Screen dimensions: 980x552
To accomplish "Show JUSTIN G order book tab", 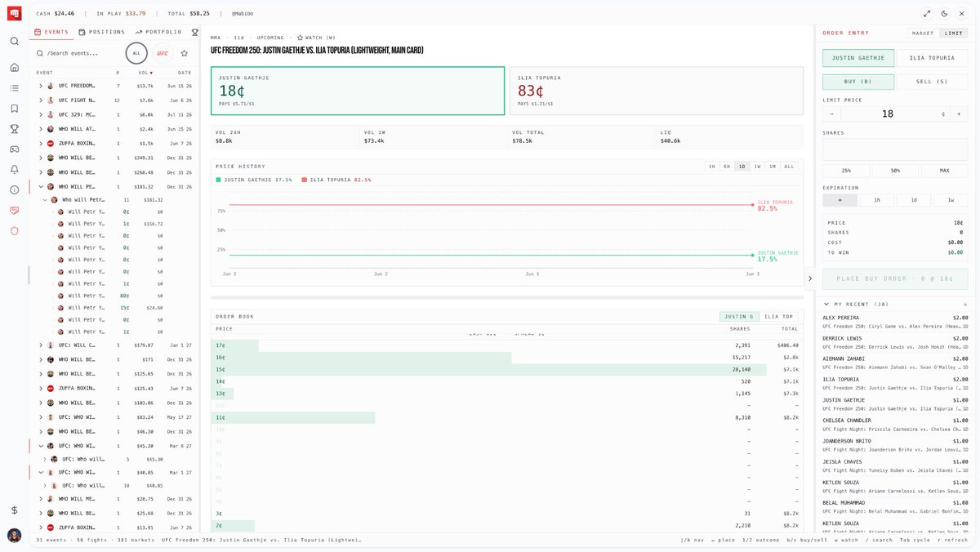I will (x=740, y=317).
